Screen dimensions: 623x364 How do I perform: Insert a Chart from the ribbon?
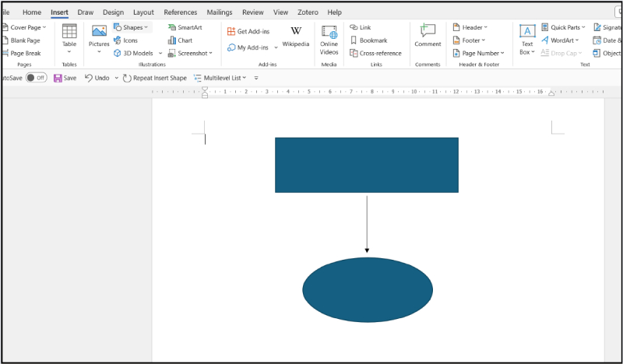coord(172,40)
